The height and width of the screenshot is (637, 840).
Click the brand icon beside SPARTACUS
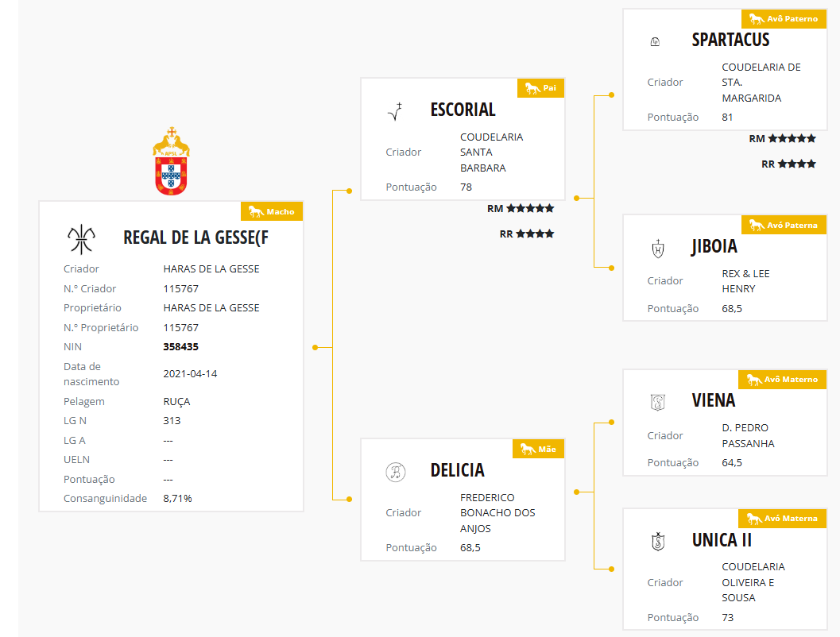pos(656,41)
